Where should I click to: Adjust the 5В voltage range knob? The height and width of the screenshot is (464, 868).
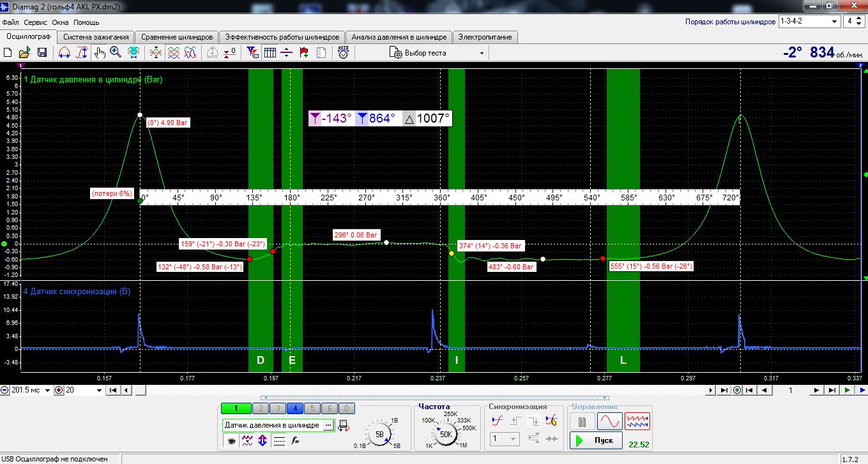[379, 435]
